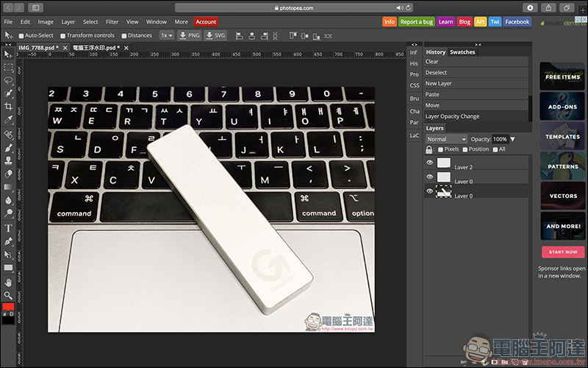Check the lock Position checkbox
588x368 pixels.
pos(465,149)
